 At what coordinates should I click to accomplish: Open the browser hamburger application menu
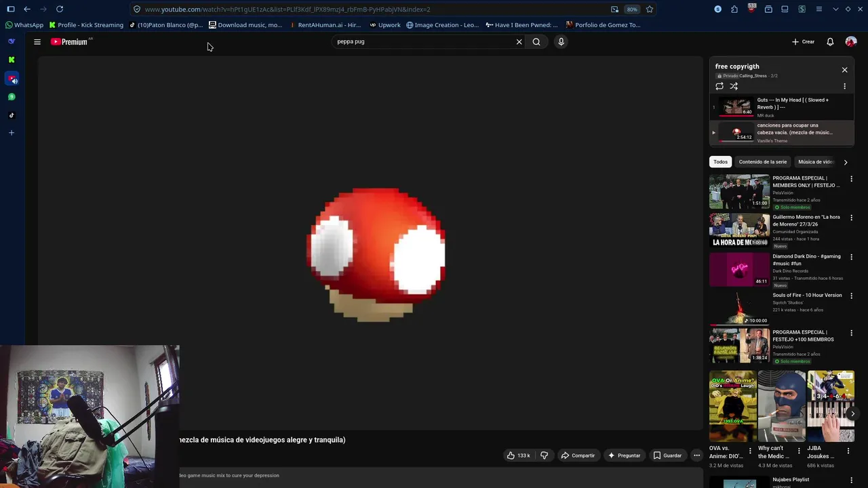coord(819,9)
